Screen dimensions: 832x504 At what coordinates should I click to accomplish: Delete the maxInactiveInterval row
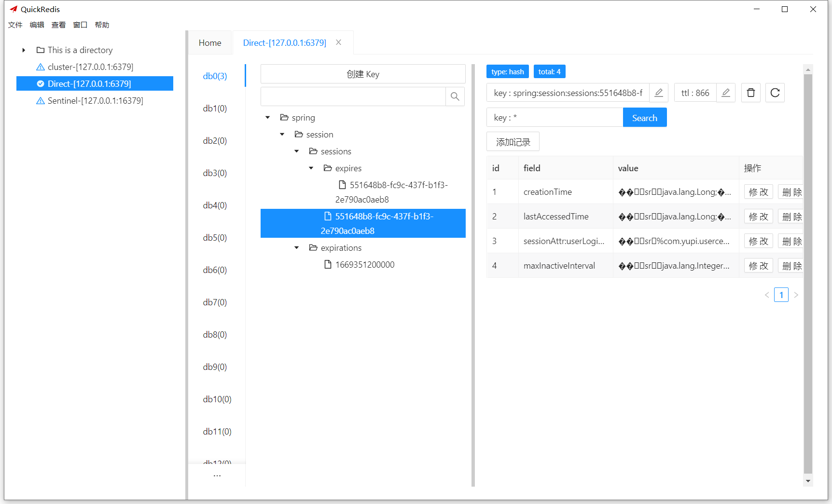791,266
